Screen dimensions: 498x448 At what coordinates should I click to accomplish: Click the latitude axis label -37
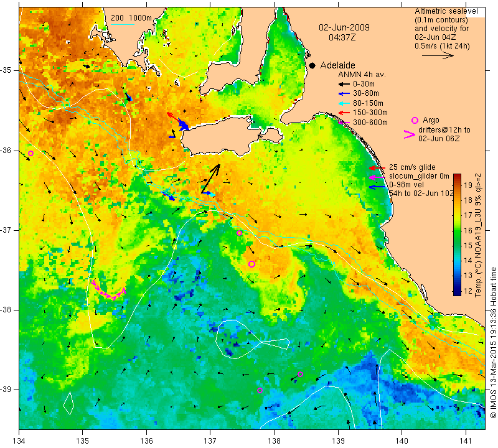[x=6, y=230]
